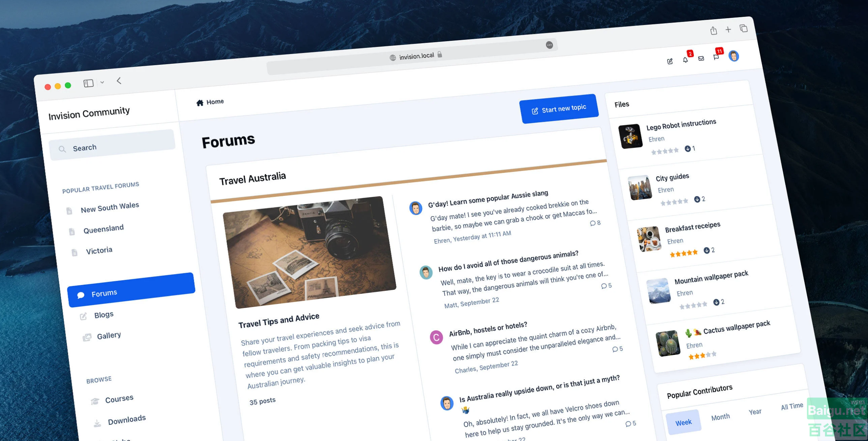Open the Mountain wallpaper pack file
The width and height of the screenshot is (868, 441).
pyautogui.click(x=711, y=277)
